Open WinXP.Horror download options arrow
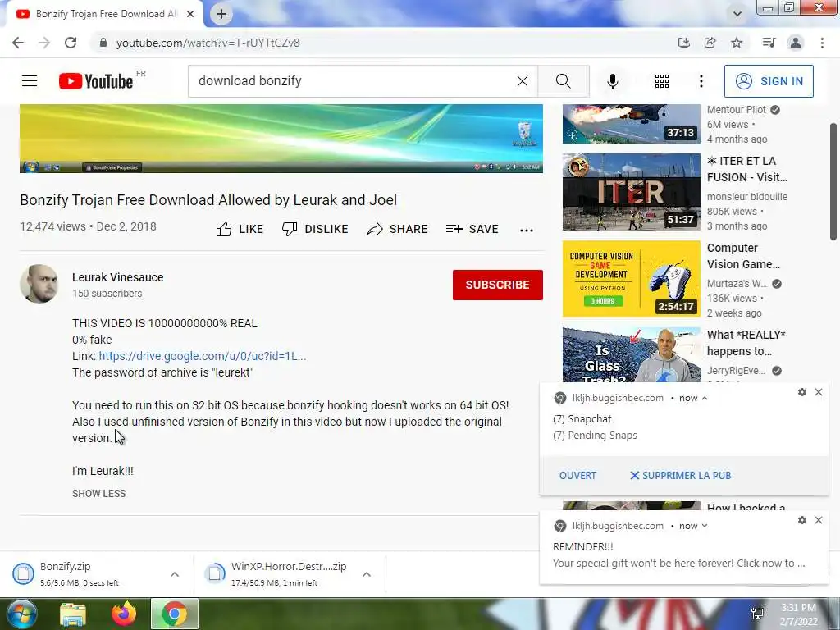Image resolution: width=840 pixels, height=630 pixels. pos(367,574)
